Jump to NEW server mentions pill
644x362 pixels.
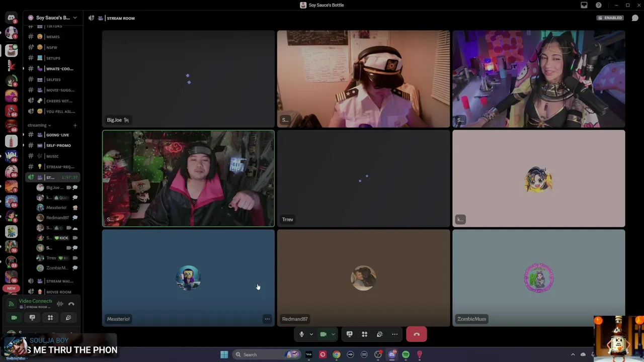(11, 289)
